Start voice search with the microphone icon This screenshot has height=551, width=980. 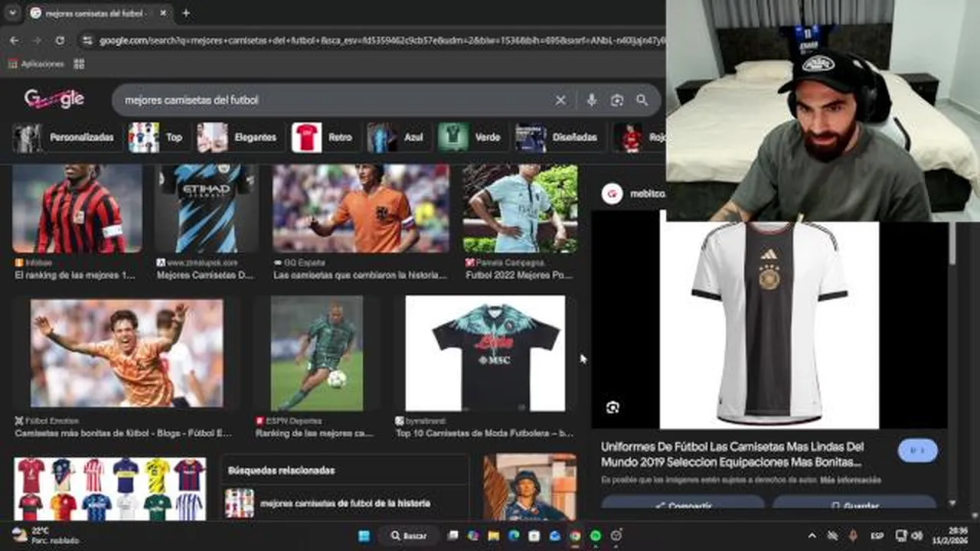[x=591, y=100]
